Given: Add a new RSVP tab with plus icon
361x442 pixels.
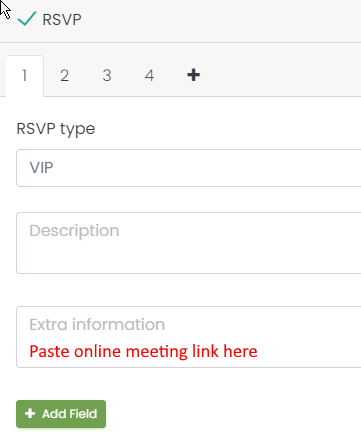Looking at the screenshot, I should click(x=193, y=75).
